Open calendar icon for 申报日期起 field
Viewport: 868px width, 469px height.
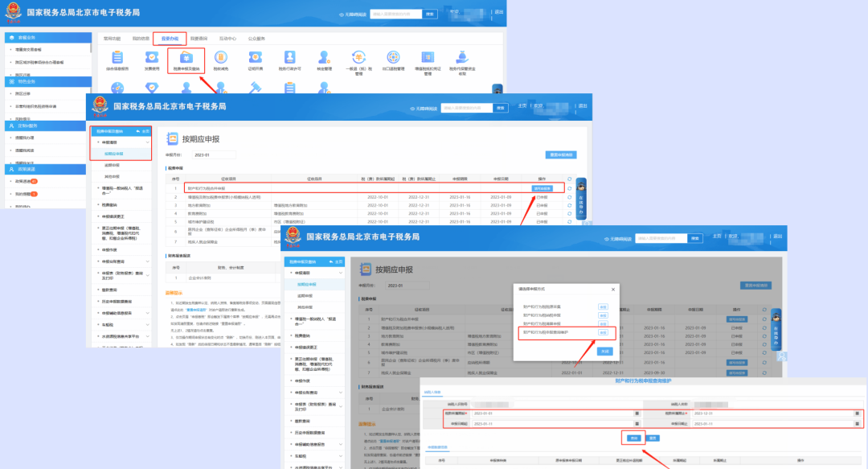click(x=637, y=424)
